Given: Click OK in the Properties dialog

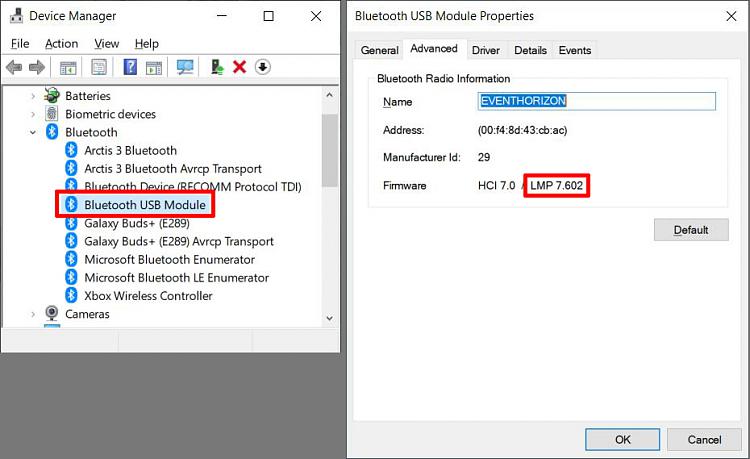Looking at the screenshot, I should 622,439.
